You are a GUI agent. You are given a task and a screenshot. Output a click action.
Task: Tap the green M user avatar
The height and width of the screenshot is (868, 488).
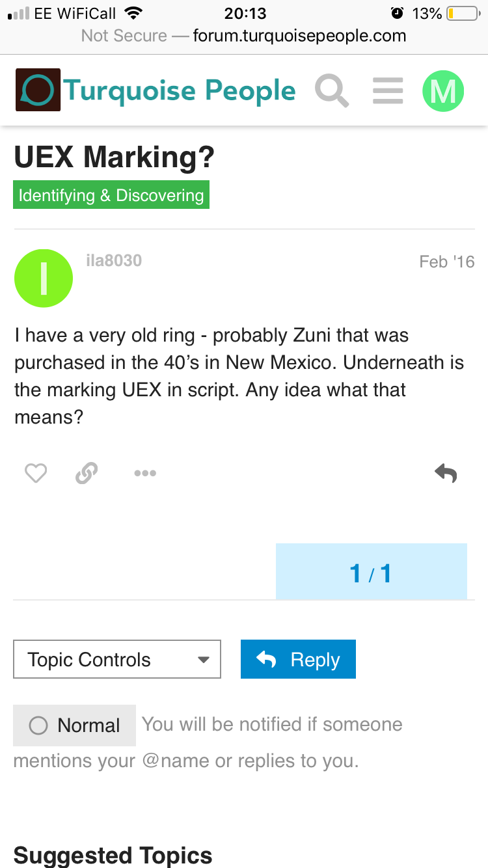click(443, 90)
